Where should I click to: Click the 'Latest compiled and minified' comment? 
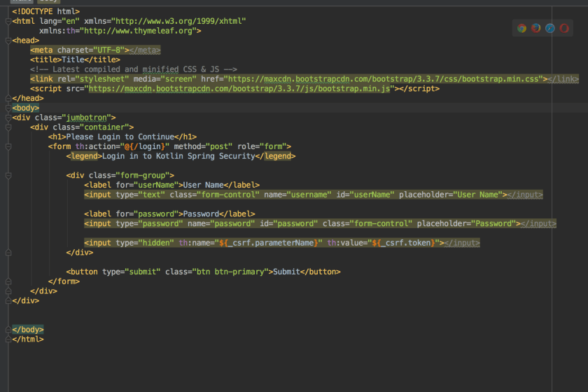coord(134,69)
